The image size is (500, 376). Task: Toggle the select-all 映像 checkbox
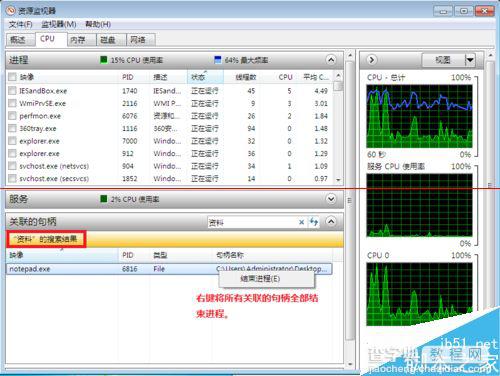click(12, 77)
